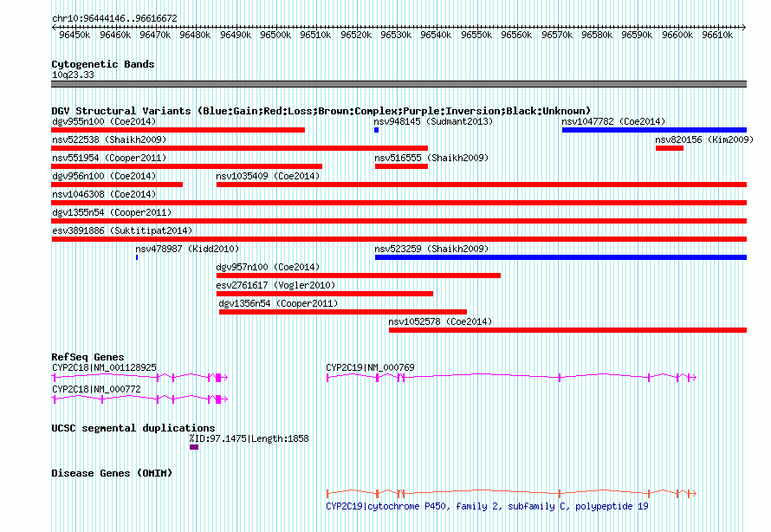771x532 pixels.
Task: Click the nsv523259 (Shaikh2009) label
Action: [431, 249]
